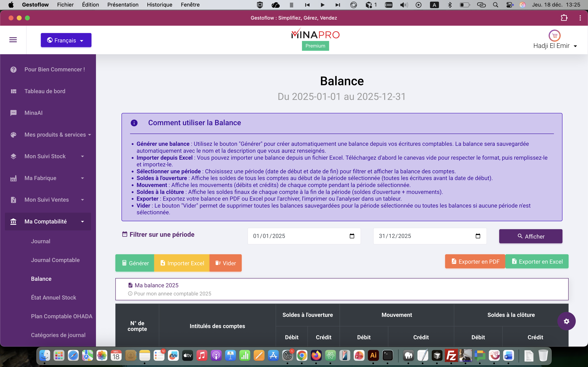This screenshot has width=588, height=367.
Task: Click the extensions puzzle icon in title bar
Action: tap(564, 18)
